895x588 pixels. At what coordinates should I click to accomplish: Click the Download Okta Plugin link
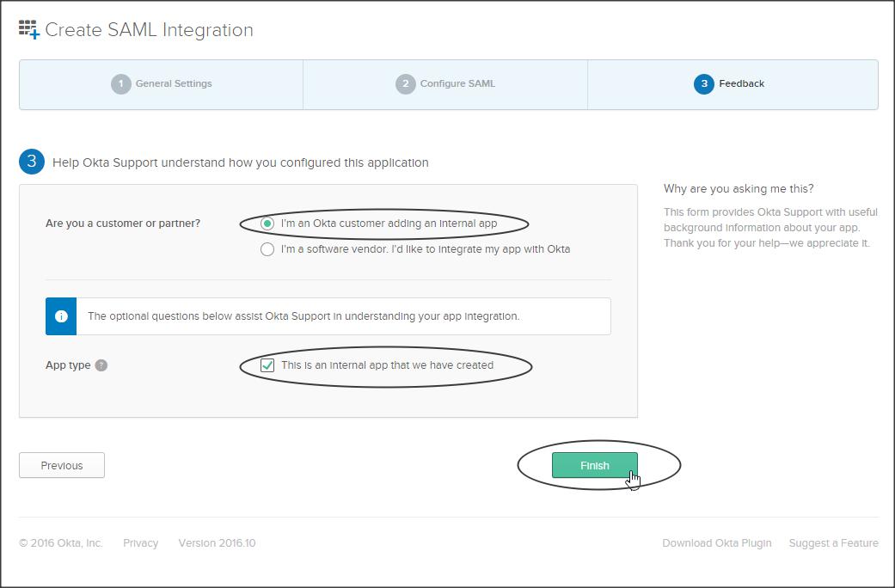716,543
